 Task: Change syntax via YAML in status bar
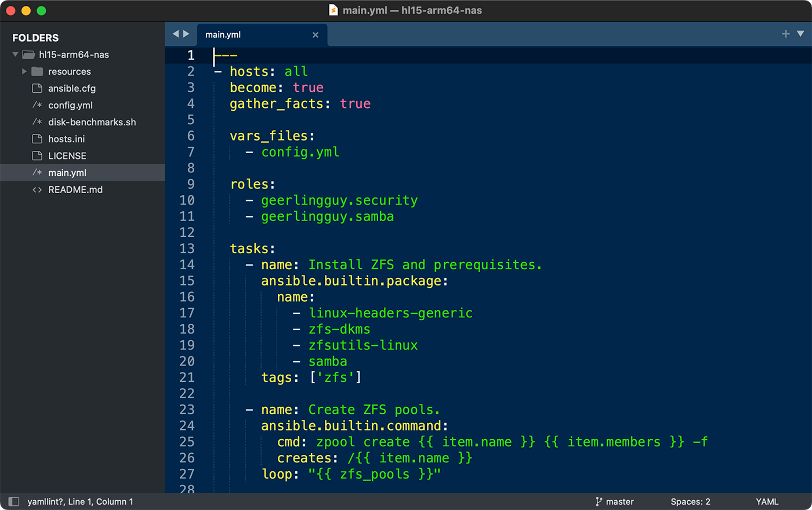[x=767, y=501]
